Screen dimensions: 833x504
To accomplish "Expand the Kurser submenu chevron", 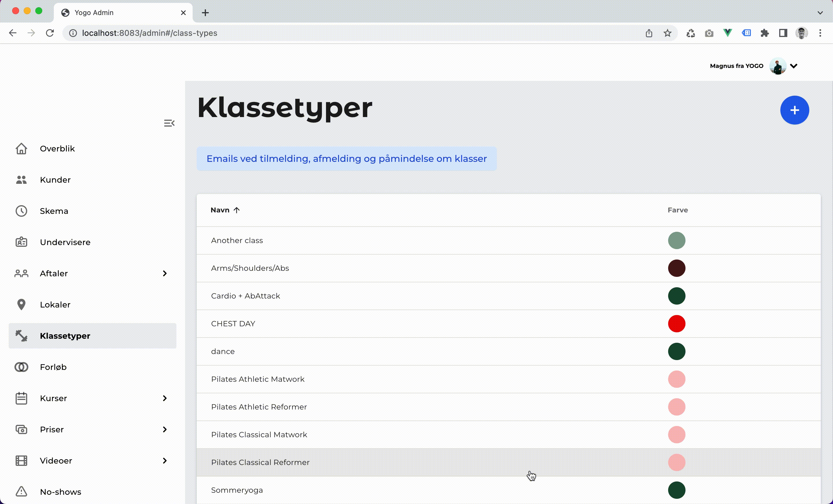I will click(x=165, y=398).
